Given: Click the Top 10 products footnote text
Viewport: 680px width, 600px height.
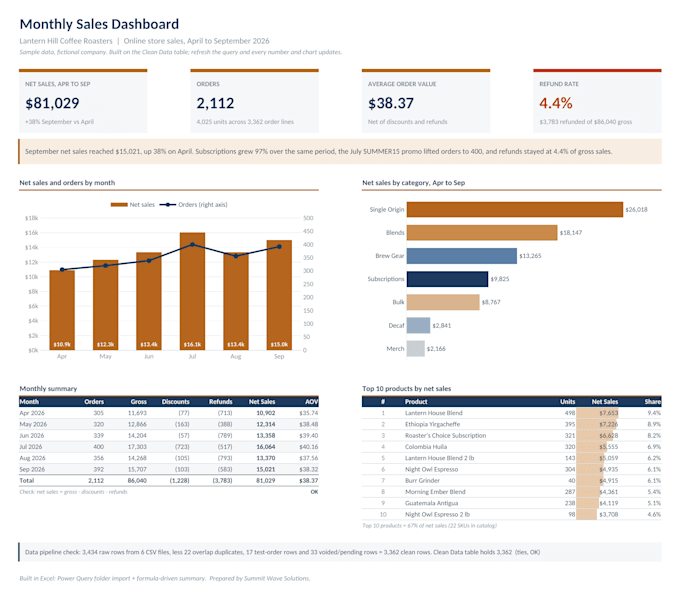Looking at the screenshot, I should coord(429,525).
